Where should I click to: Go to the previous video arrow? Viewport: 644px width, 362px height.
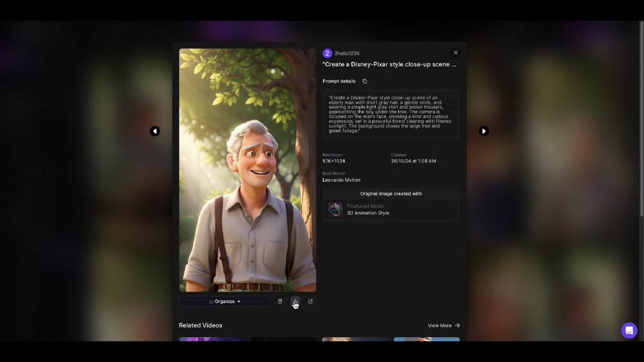coord(155,131)
